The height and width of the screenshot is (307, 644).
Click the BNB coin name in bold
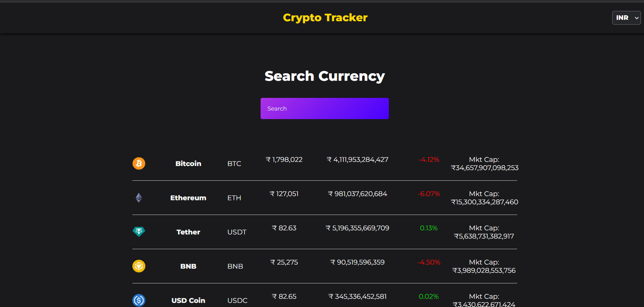[x=188, y=266]
